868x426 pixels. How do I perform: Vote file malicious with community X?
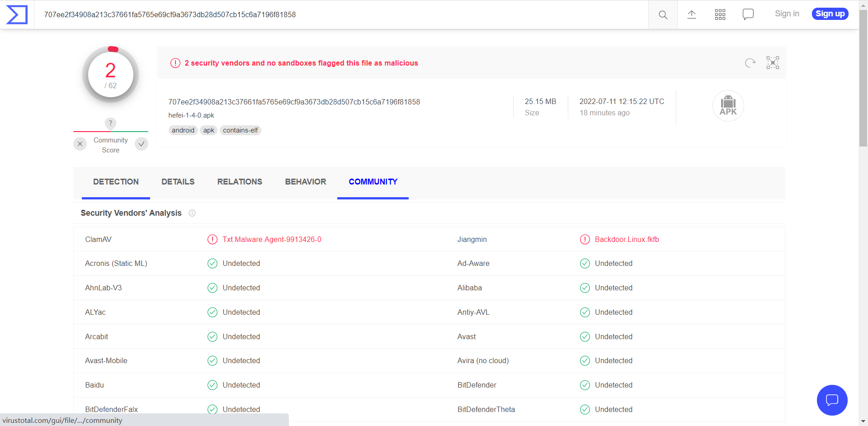(x=80, y=144)
